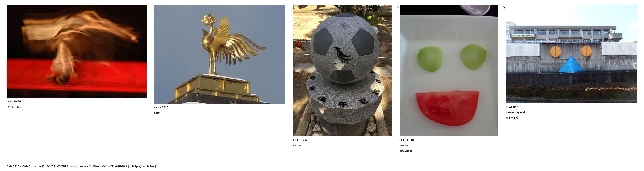
Task: Click the arrow after the dancer photo
Action: pyautogui.click(x=150, y=8)
